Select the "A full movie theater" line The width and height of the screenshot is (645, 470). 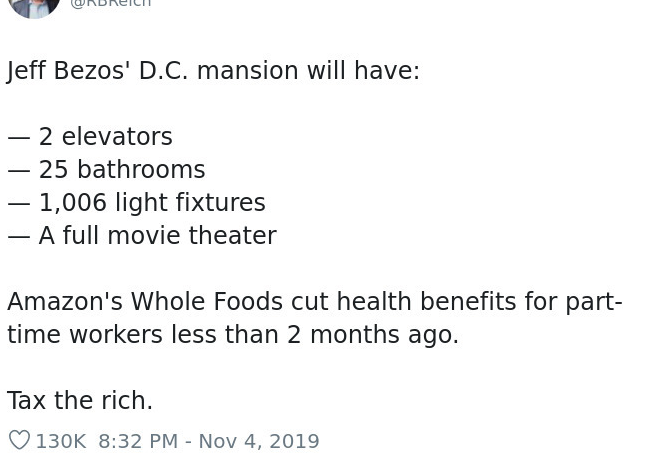tap(142, 235)
